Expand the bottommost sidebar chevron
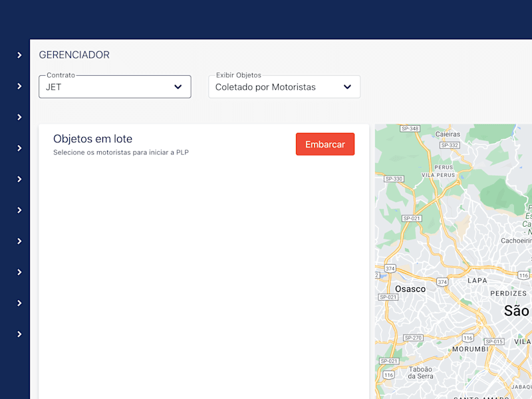532x399 pixels. [x=19, y=334]
